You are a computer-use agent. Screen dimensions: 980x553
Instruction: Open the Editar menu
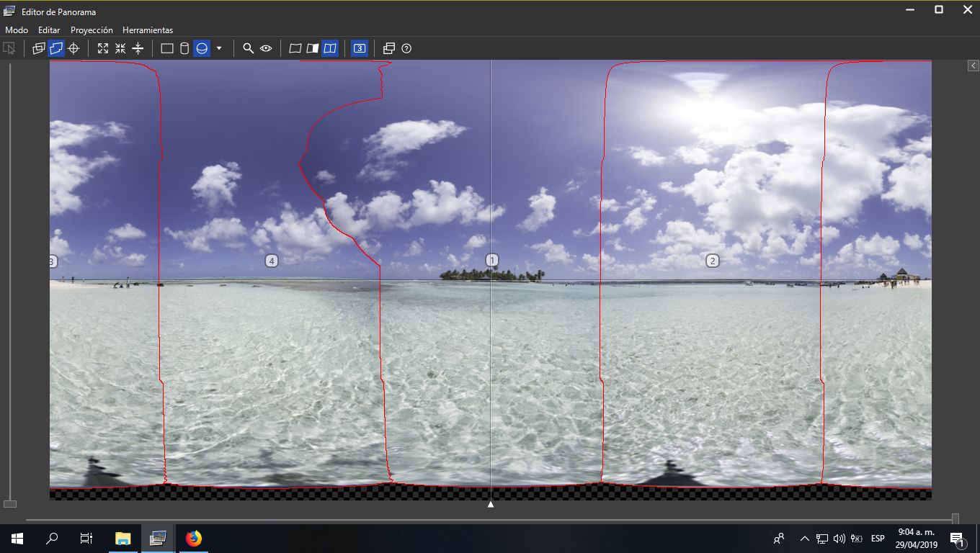(x=49, y=30)
